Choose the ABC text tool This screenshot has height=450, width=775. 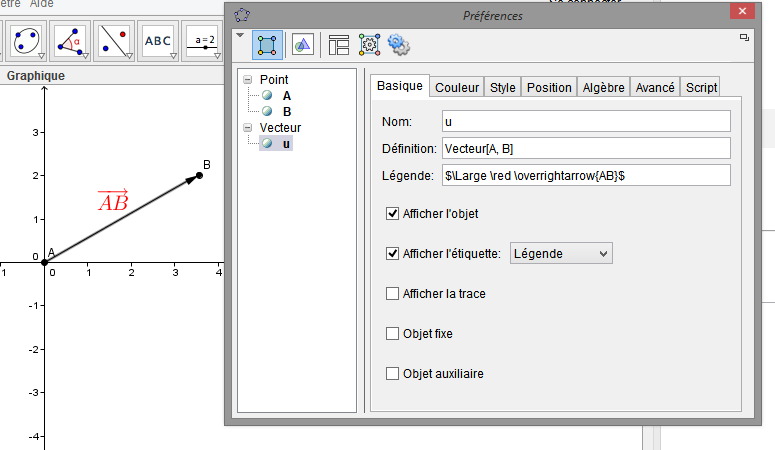pyautogui.click(x=158, y=40)
